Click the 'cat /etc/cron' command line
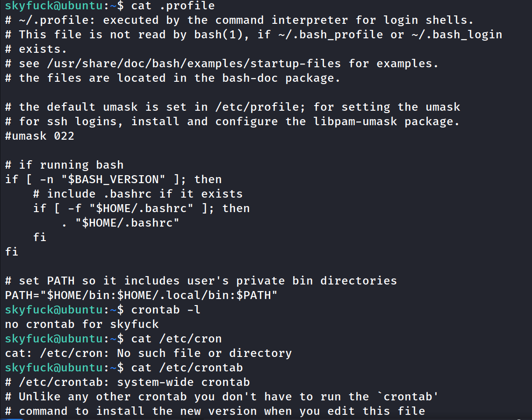The height and width of the screenshot is (420, 532). point(176,338)
